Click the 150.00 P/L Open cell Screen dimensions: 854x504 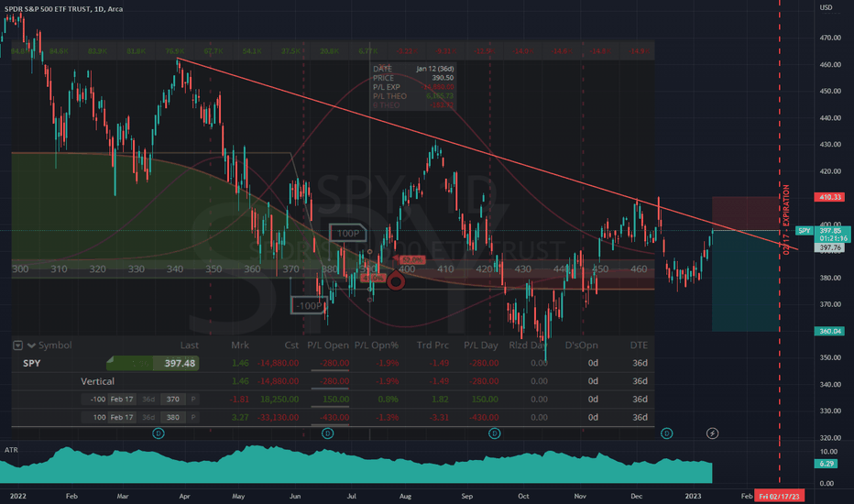click(336, 400)
